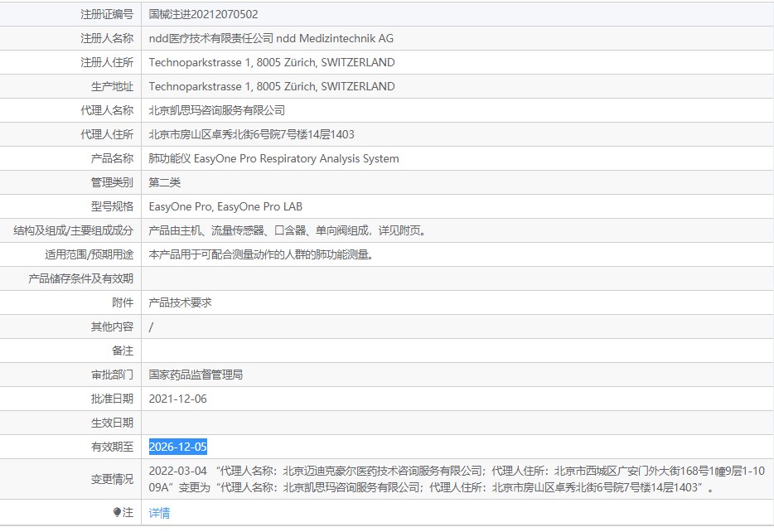Click the 产品名称 label
Viewport: 774px width, 532px height.
(x=112, y=158)
